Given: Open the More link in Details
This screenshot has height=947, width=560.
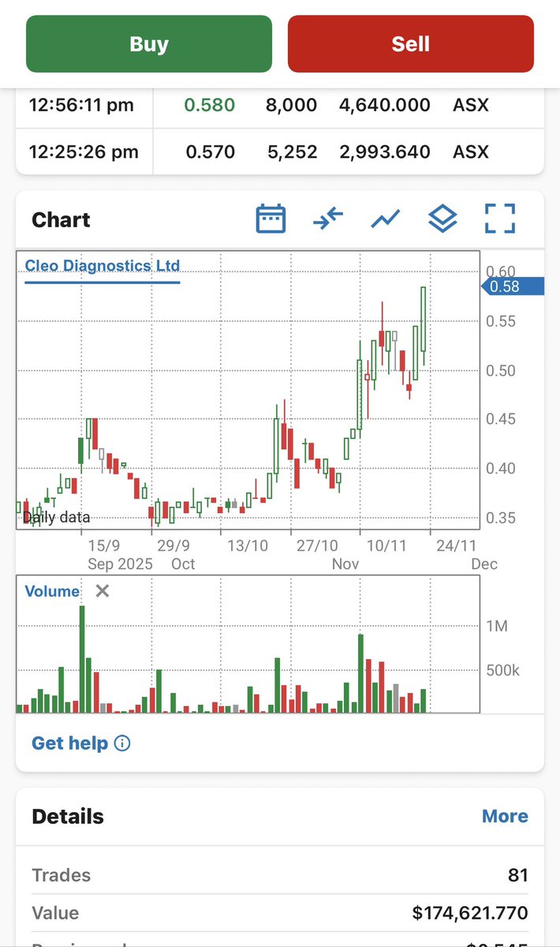Looking at the screenshot, I should tap(505, 816).
